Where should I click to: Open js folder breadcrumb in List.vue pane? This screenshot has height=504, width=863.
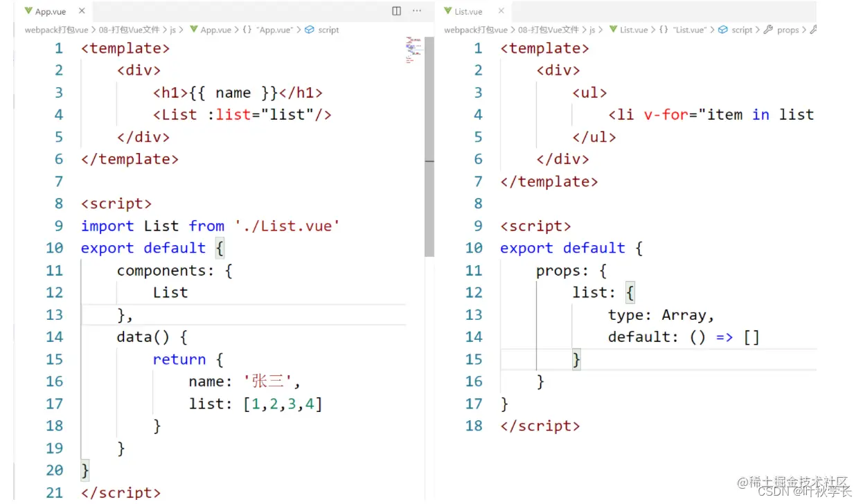(593, 30)
